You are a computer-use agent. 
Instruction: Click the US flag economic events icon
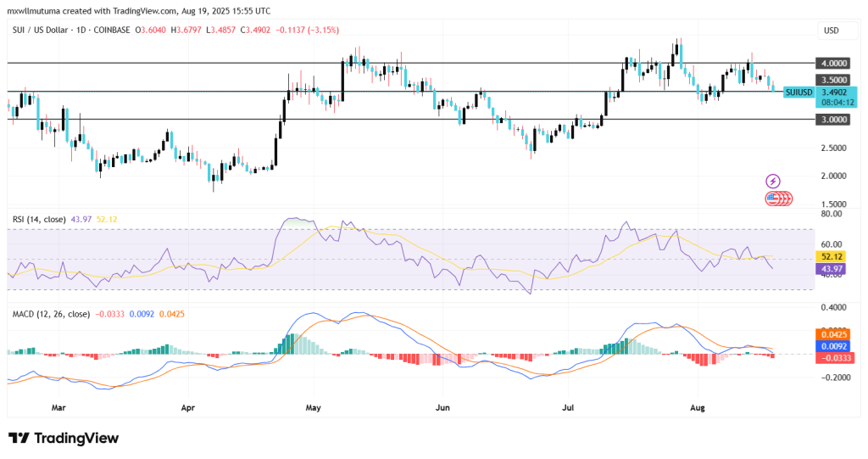tap(773, 199)
